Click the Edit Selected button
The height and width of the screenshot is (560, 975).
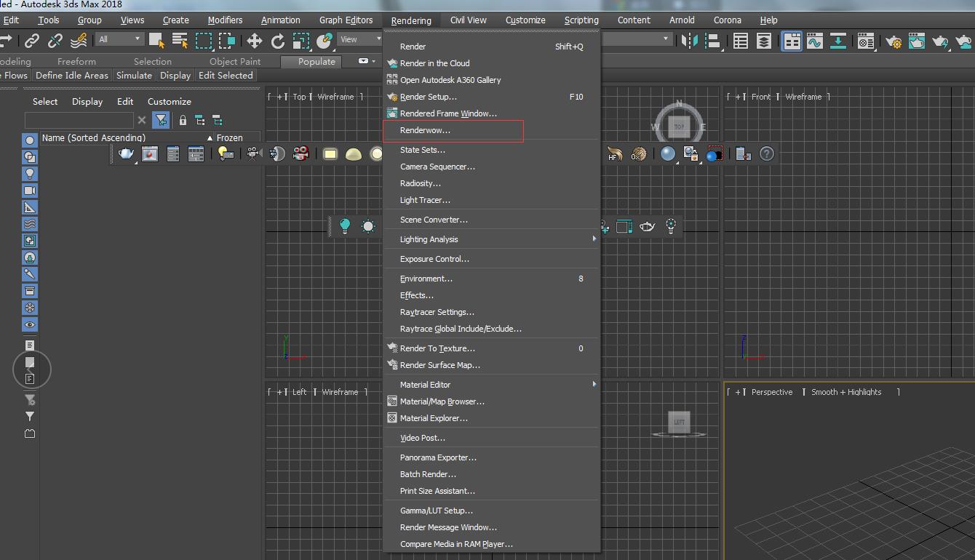[226, 75]
